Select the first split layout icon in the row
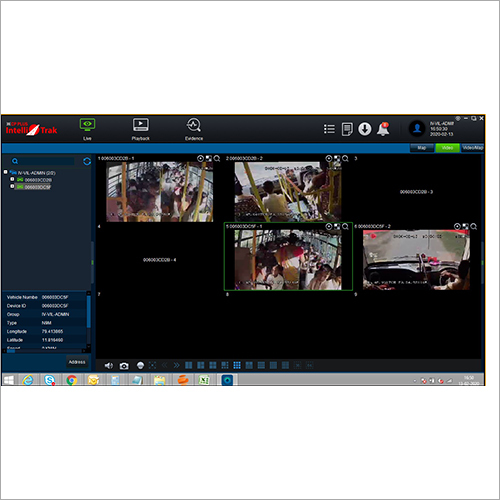Image resolution: width=500 pixels, height=500 pixels. point(189,365)
